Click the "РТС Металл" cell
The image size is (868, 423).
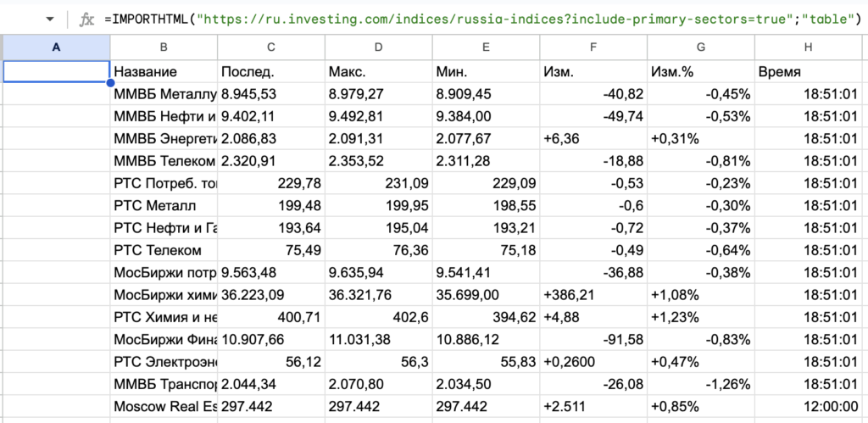164,205
